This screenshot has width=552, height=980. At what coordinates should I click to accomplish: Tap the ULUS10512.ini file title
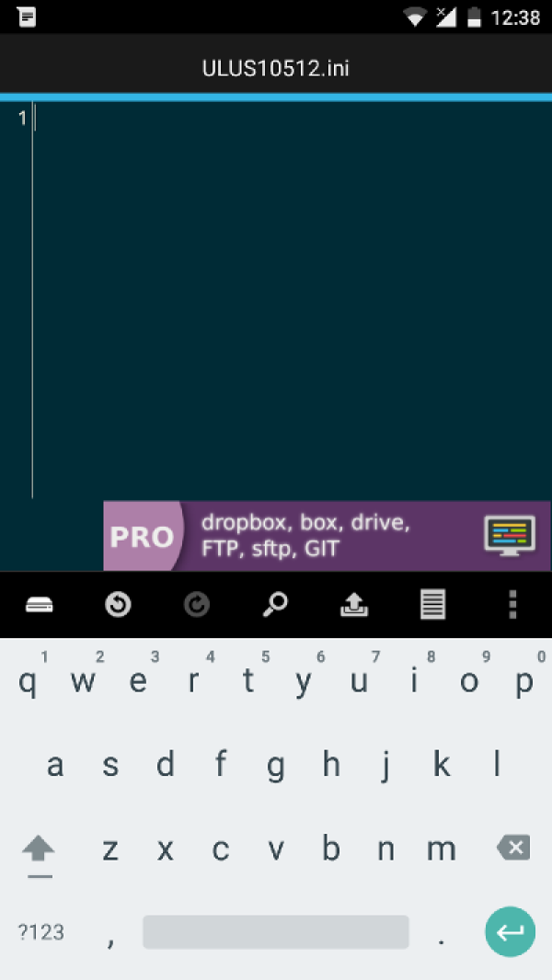click(276, 68)
